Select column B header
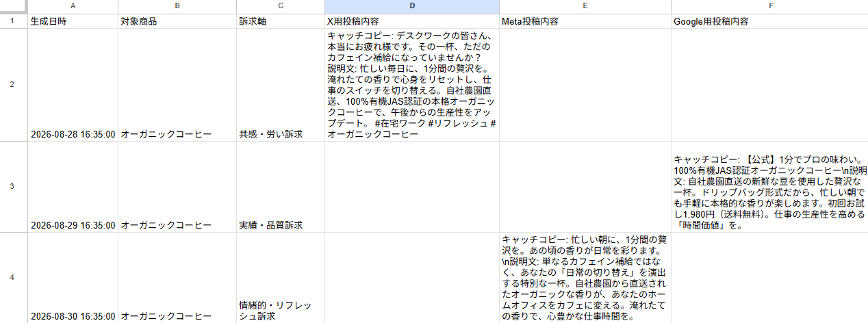This screenshot has height=323, width=868. pos(177,6)
